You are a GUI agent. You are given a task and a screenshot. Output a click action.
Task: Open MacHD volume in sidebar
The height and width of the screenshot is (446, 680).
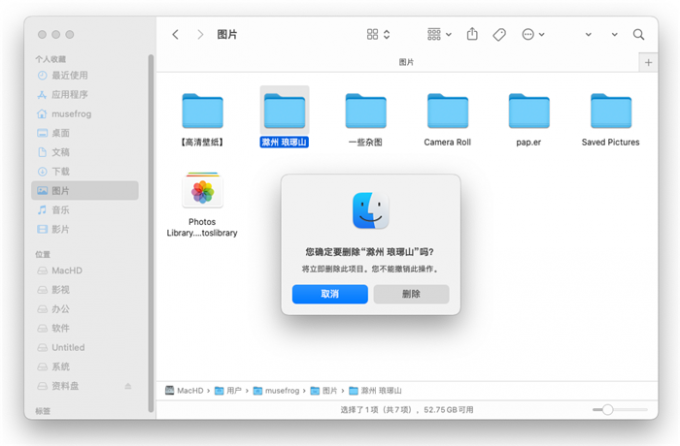pos(85,271)
